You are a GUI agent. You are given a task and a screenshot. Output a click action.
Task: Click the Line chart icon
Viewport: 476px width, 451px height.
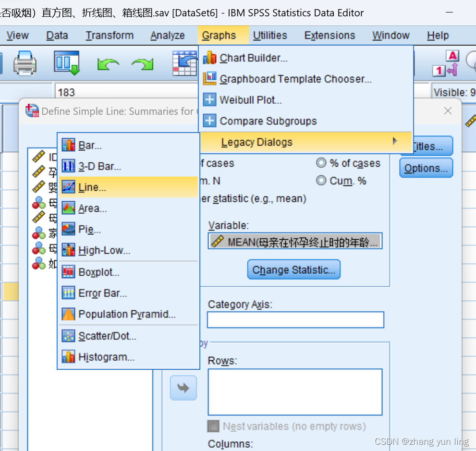tap(68, 187)
